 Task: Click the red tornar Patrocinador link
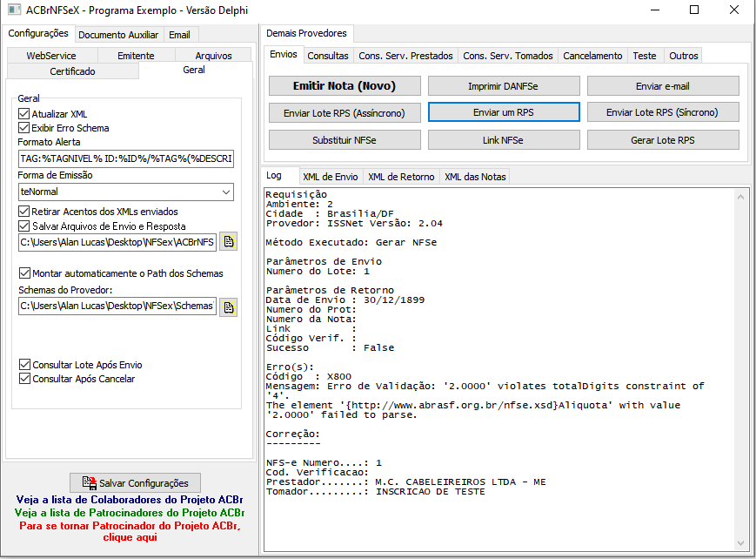(130, 531)
